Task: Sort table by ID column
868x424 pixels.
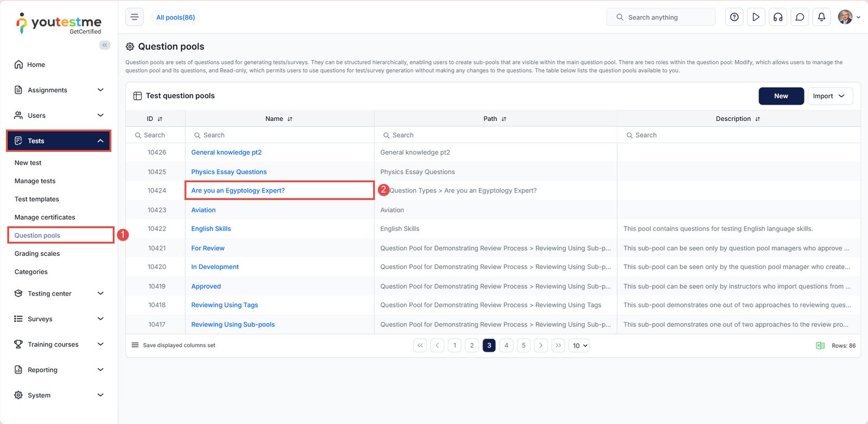Action: point(155,119)
